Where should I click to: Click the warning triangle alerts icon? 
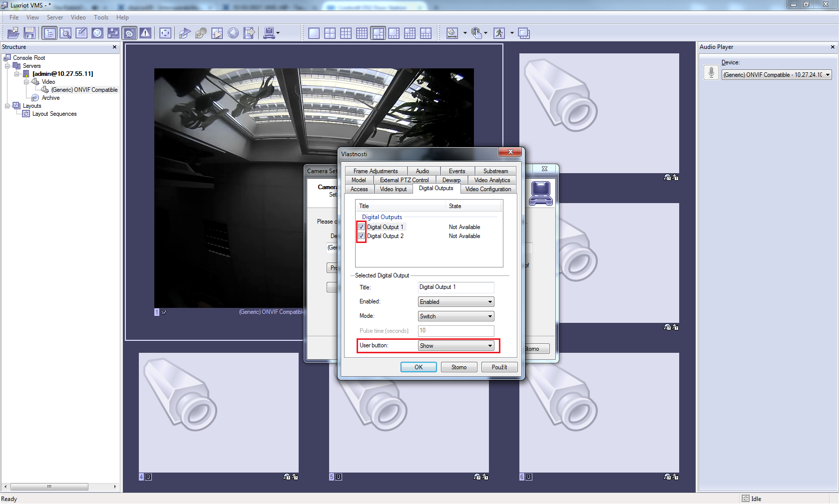coord(145,33)
